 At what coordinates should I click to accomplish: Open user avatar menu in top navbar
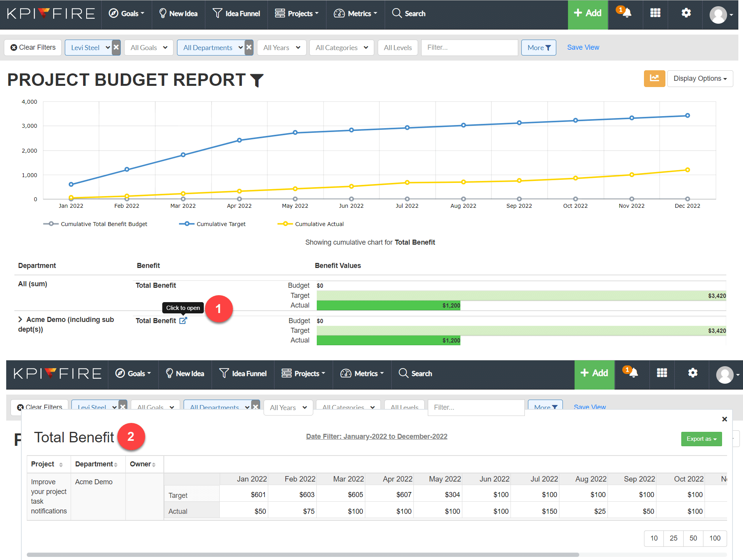click(721, 15)
